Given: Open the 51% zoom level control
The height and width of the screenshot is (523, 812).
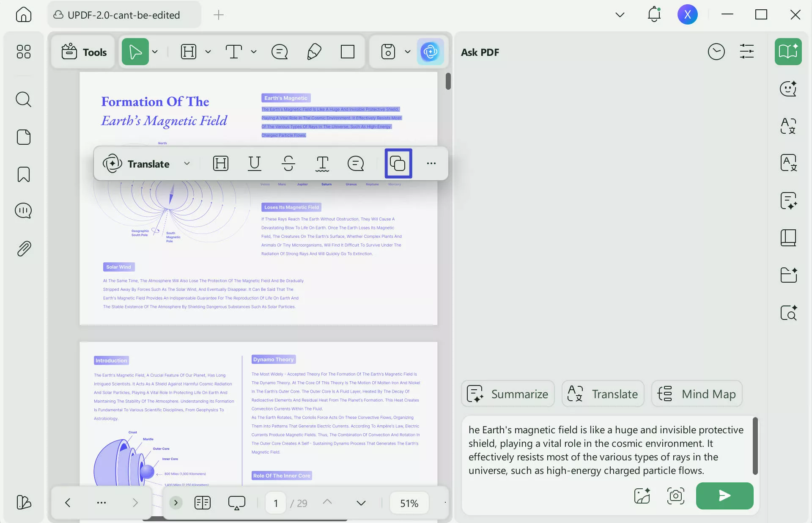Looking at the screenshot, I should click(409, 503).
